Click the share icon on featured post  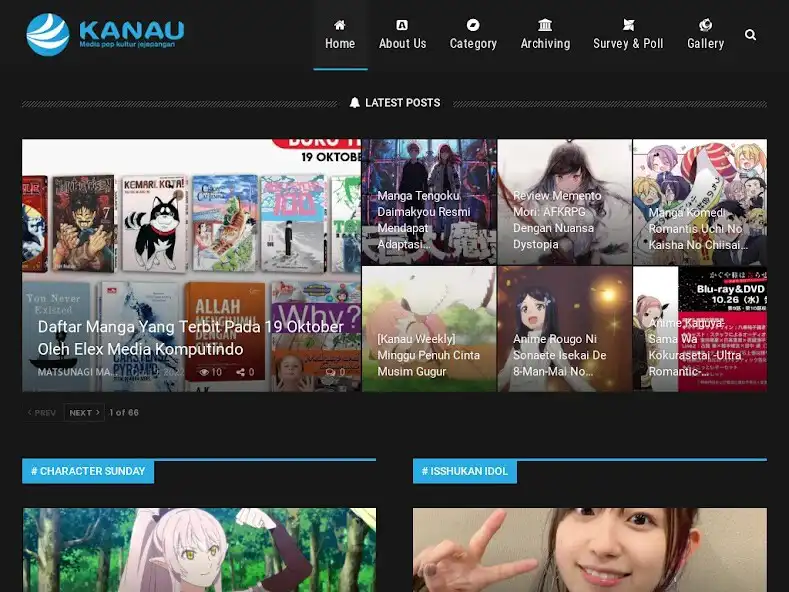[241, 372]
